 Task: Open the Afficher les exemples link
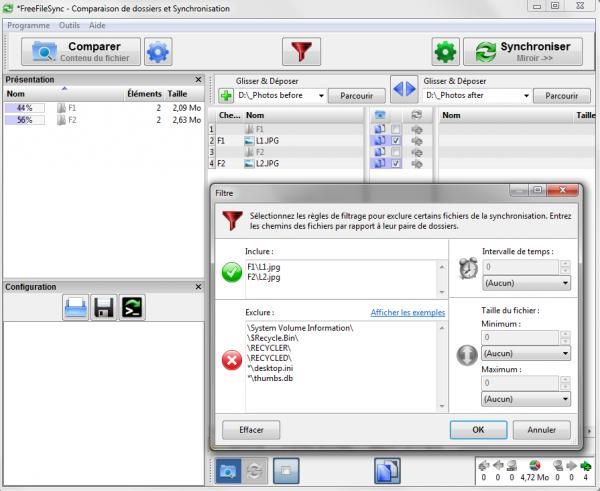[x=408, y=313]
